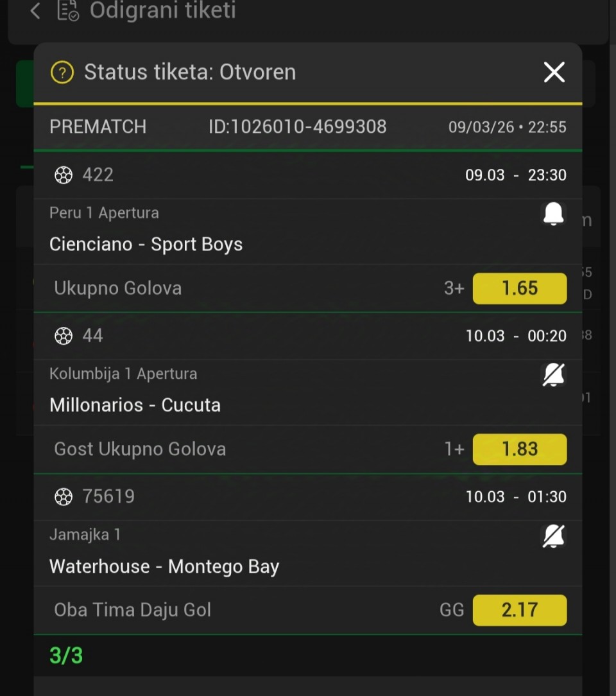The height and width of the screenshot is (696, 616).
Task: Open the Millonarios - Cucuta match
Action: point(135,405)
